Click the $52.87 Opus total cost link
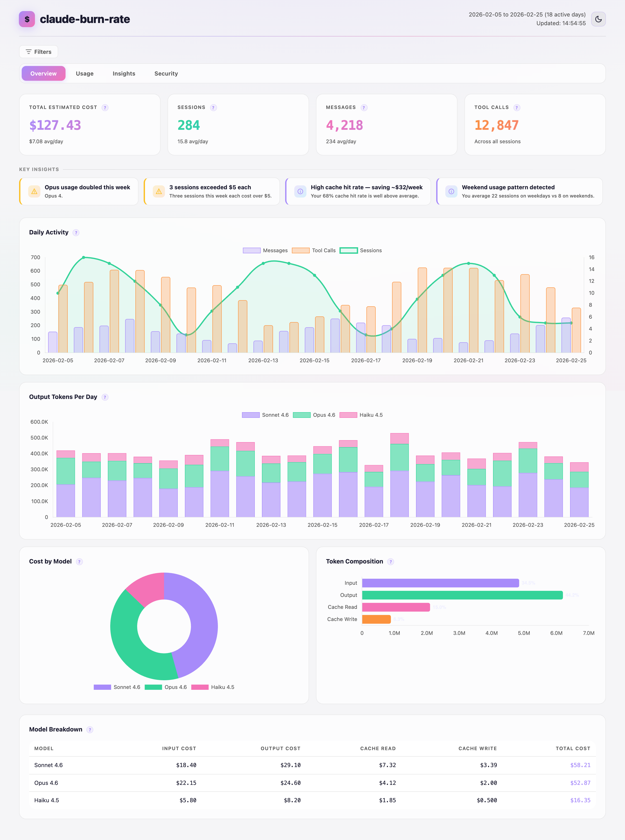625x840 pixels. [580, 783]
